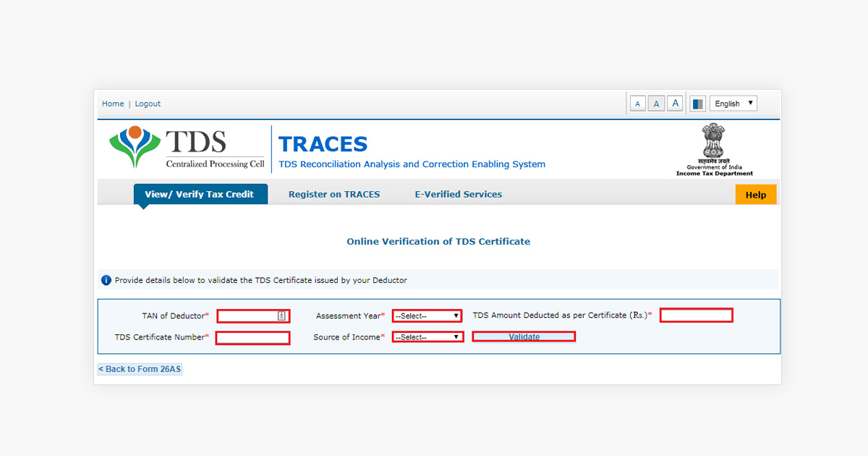The height and width of the screenshot is (456, 868).
Task: Go to the Home link
Action: 113,104
